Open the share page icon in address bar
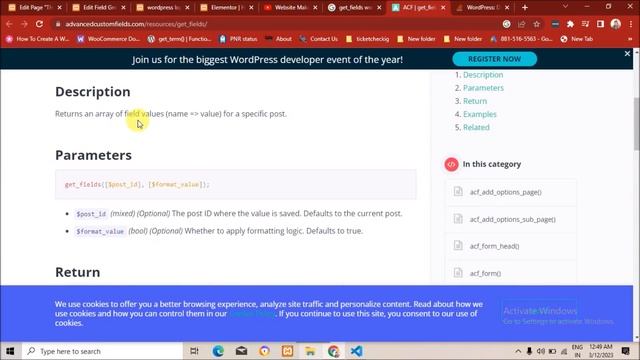640x360 pixels. (521, 24)
